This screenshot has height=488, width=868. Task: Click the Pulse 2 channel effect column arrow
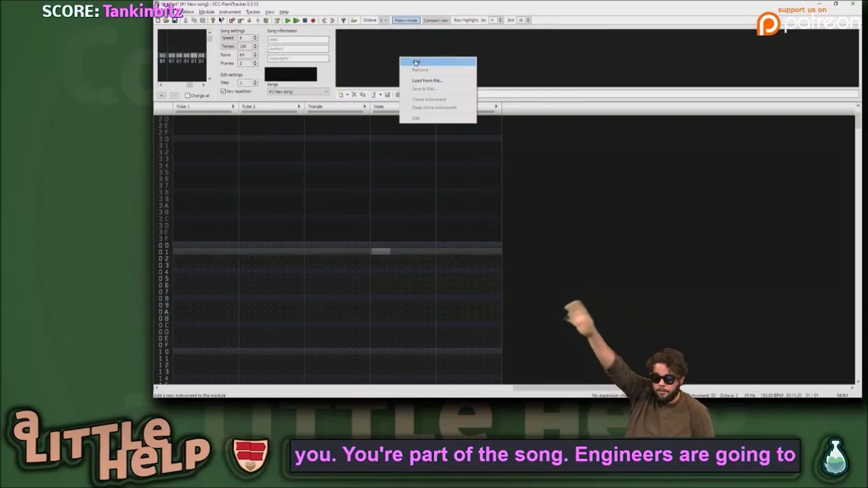[x=299, y=106]
